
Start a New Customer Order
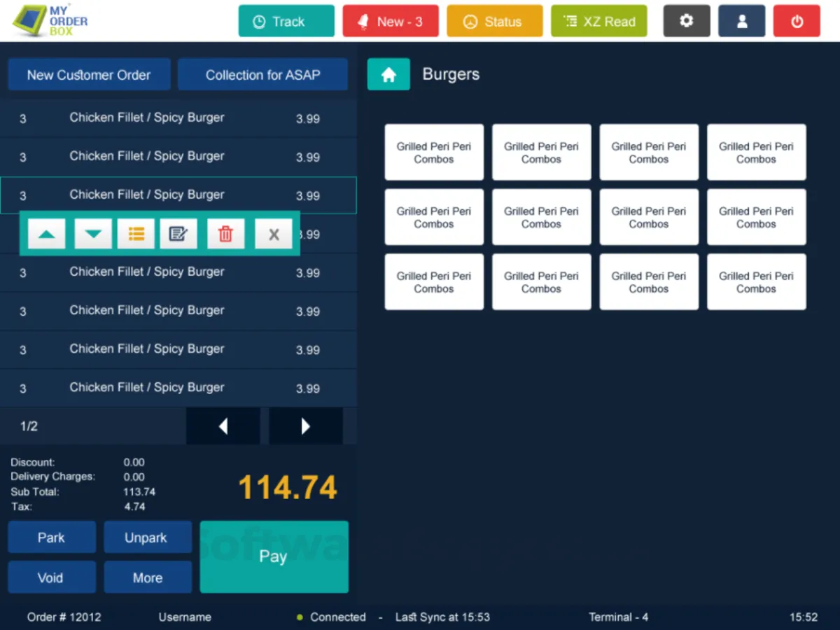(89, 75)
